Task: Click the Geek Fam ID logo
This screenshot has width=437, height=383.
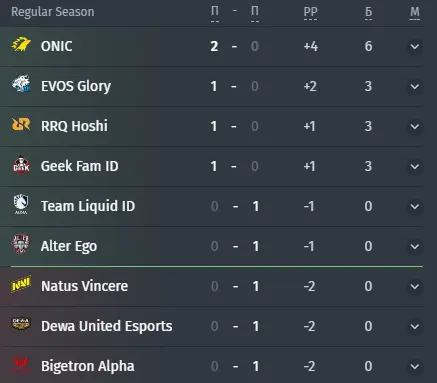Action: tap(21, 165)
